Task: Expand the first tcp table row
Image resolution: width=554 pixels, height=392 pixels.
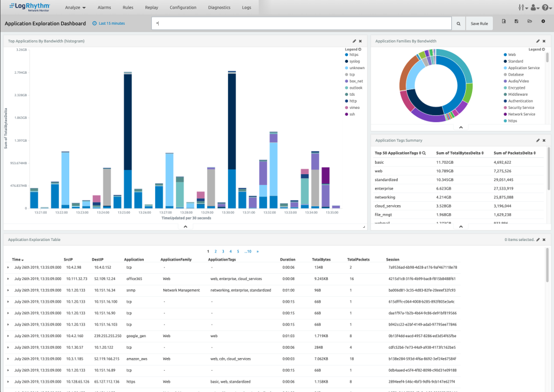Action: 8,267
